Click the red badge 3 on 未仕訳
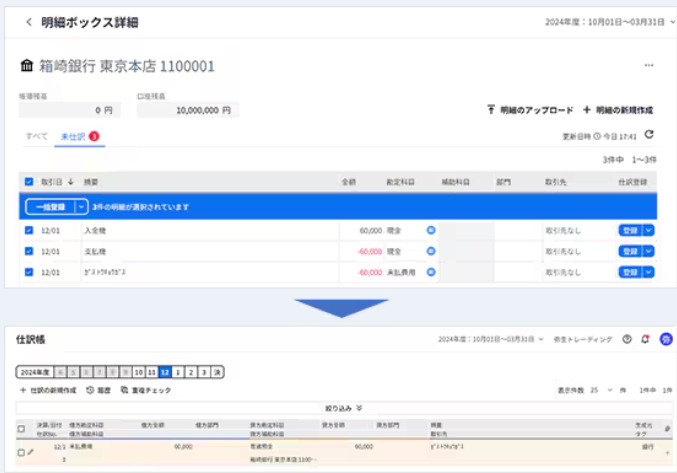Image resolution: width=677 pixels, height=473 pixels. point(94,136)
